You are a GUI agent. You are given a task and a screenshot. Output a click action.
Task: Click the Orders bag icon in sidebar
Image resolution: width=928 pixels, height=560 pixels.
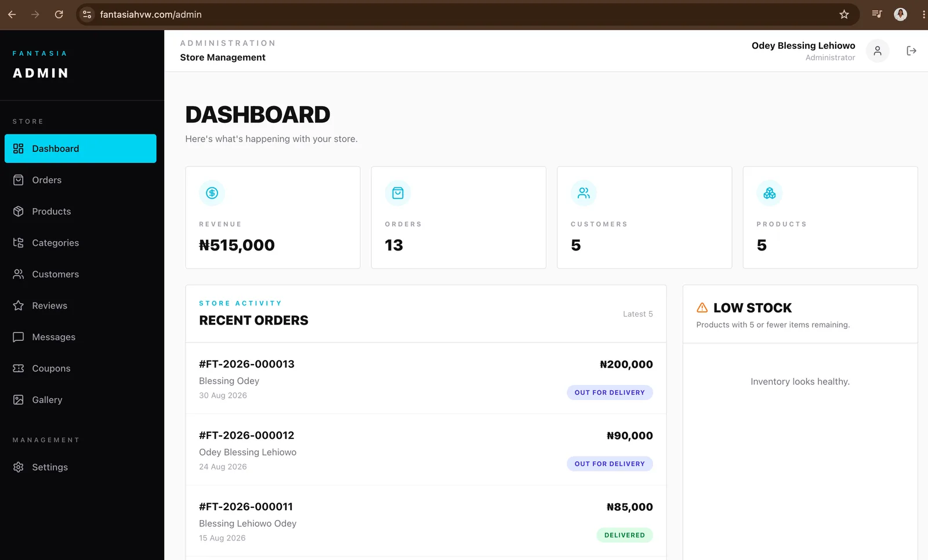pyautogui.click(x=19, y=180)
